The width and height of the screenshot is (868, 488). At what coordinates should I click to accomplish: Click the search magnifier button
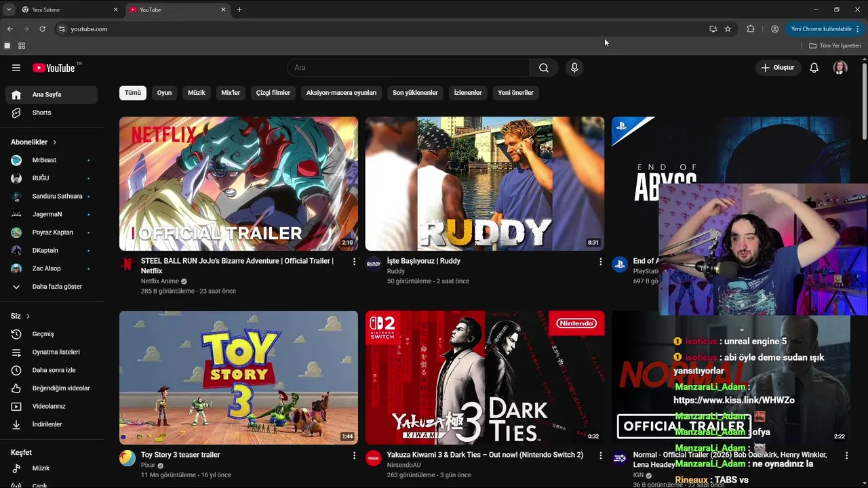pos(544,68)
